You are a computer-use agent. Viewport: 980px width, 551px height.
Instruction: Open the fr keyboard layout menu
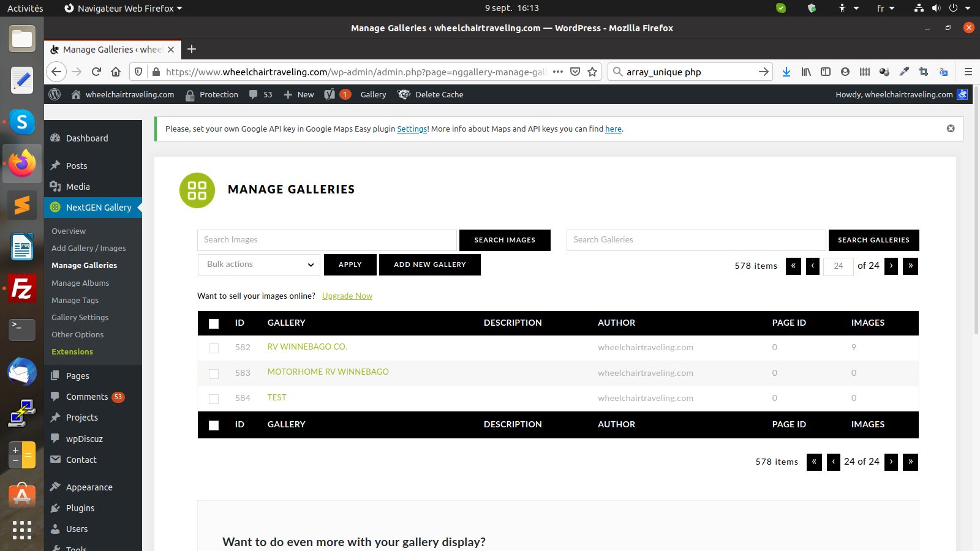886,8
